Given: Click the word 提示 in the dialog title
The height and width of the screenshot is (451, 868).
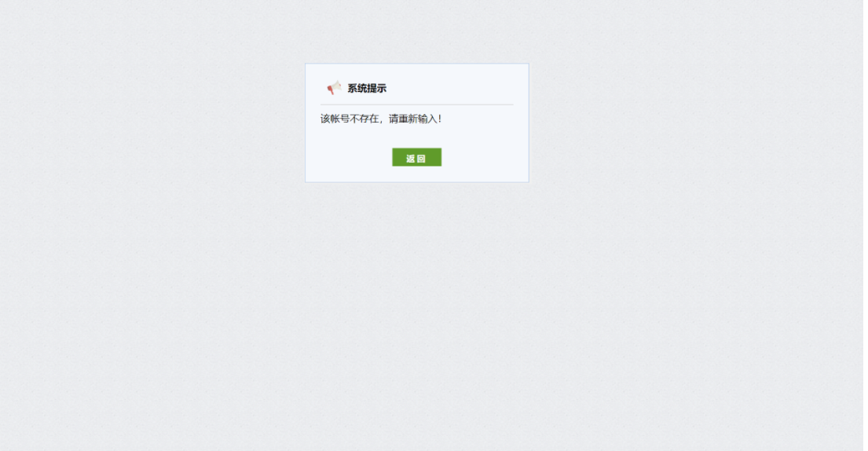Looking at the screenshot, I should [x=377, y=88].
